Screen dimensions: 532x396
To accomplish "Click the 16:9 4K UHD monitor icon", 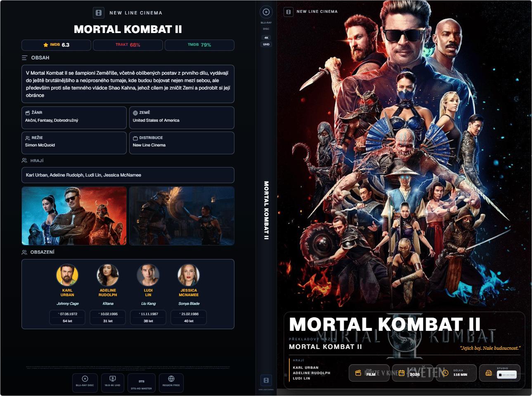I will tap(113, 379).
